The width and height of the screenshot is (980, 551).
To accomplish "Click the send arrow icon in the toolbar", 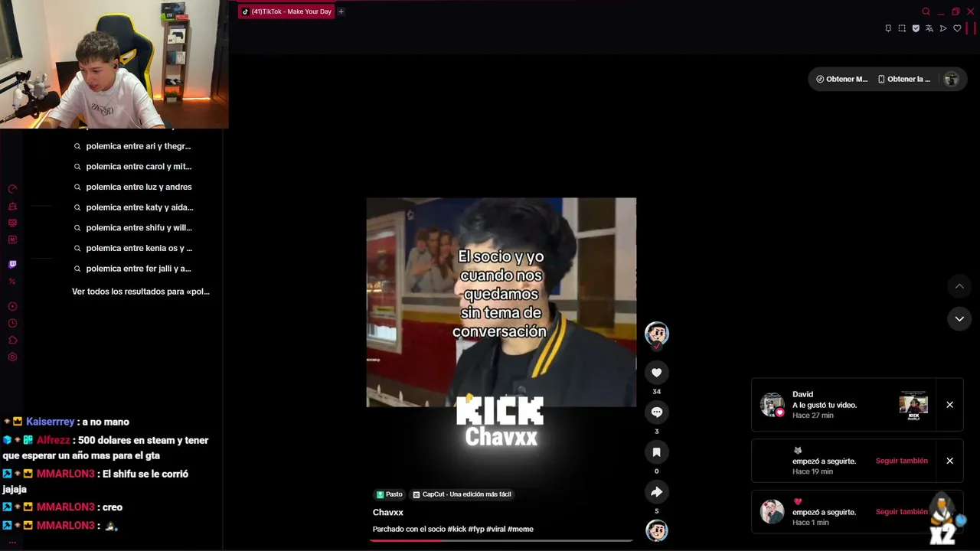I will [x=943, y=28].
